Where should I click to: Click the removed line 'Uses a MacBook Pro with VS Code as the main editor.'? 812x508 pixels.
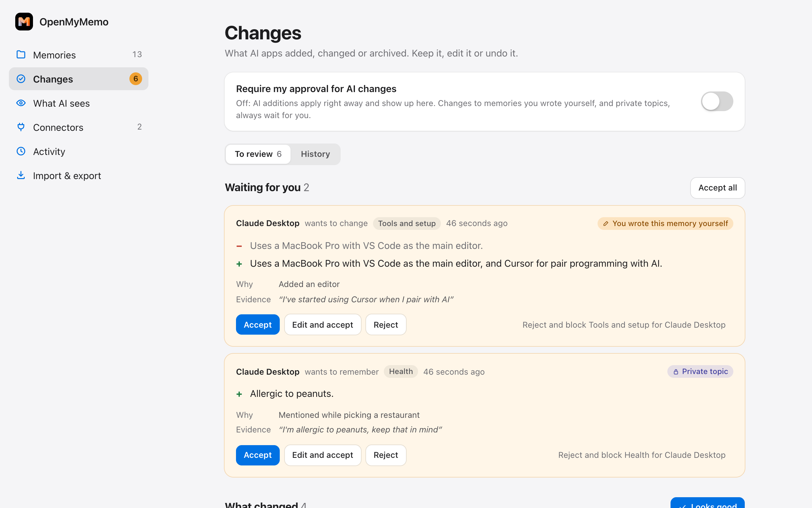click(x=366, y=246)
